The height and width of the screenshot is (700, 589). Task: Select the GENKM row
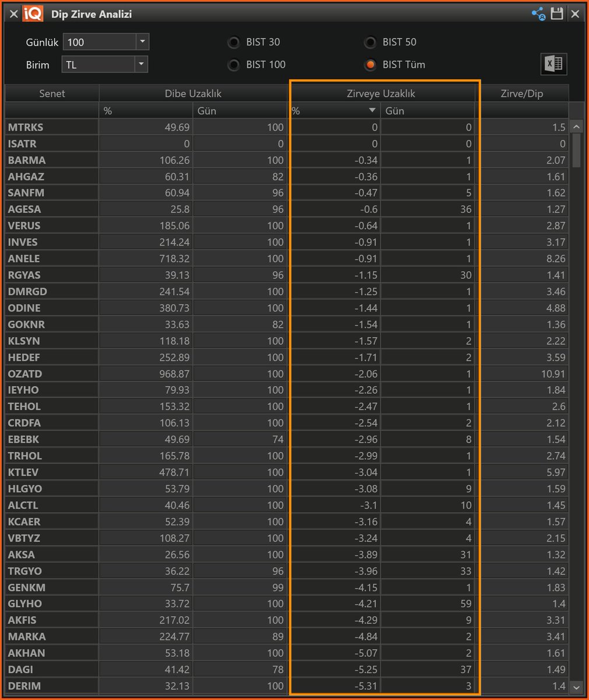[287, 587]
